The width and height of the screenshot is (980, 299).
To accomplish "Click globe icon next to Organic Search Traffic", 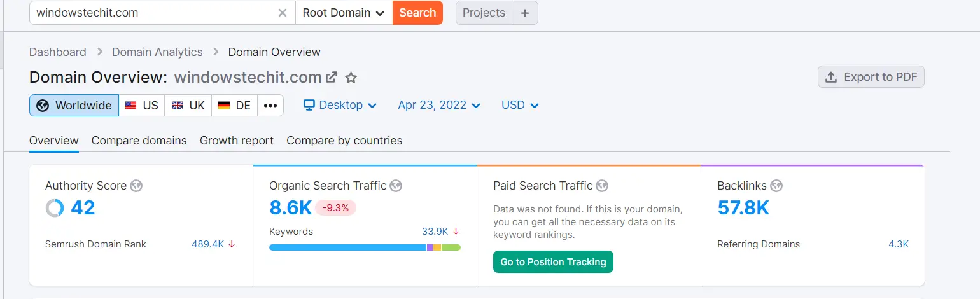I will coord(396,186).
